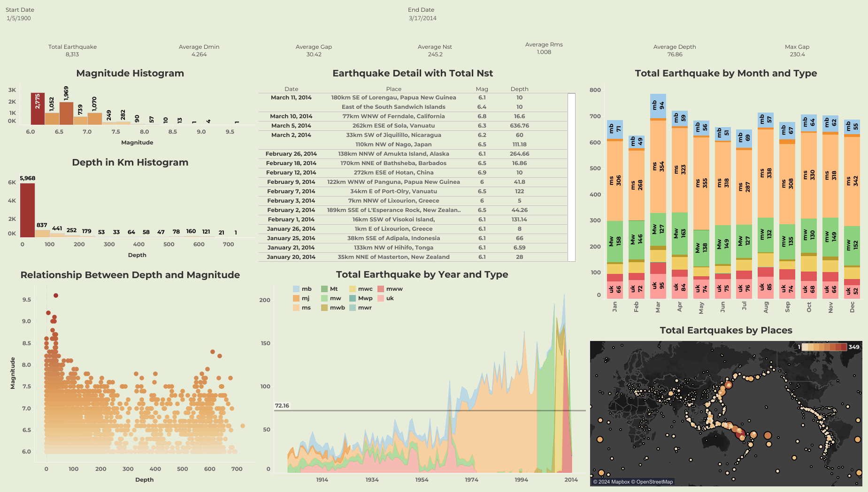Viewport: 868px width, 492px height.
Task: Select the 2,775 magnitude histogram bar
Action: point(38,109)
